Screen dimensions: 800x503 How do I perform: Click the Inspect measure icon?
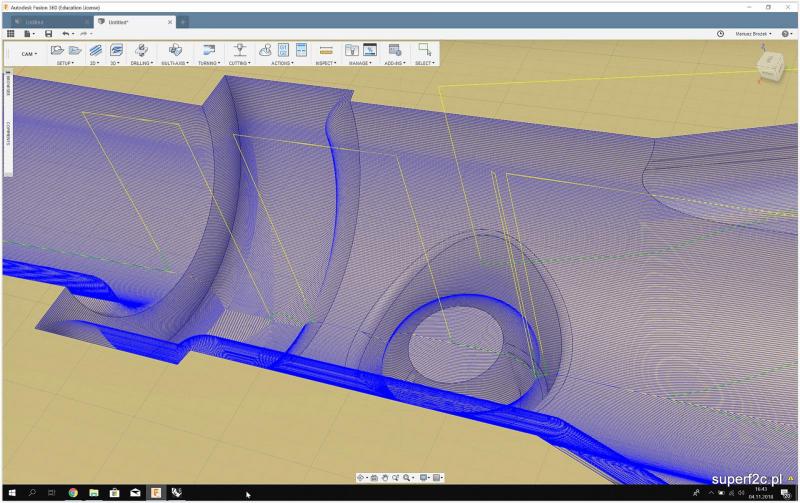point(325,49)
